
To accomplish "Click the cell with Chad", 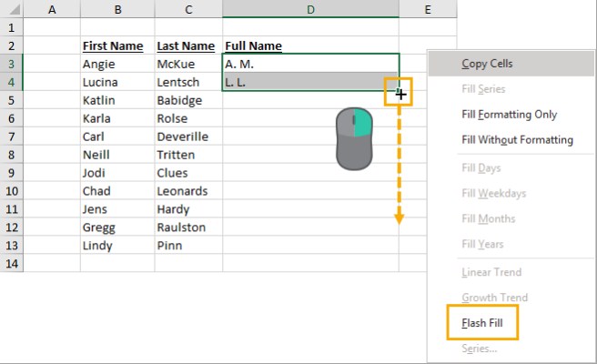I will point(117,191).
